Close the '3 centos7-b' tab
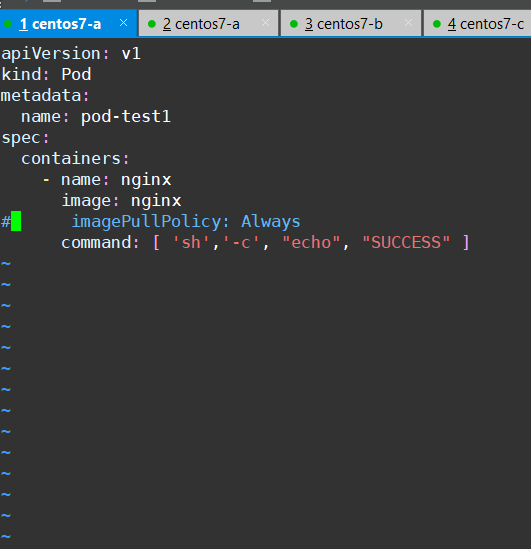Image resolution: width=531 pixels, height=549 pixels. (x=408, y=23)
